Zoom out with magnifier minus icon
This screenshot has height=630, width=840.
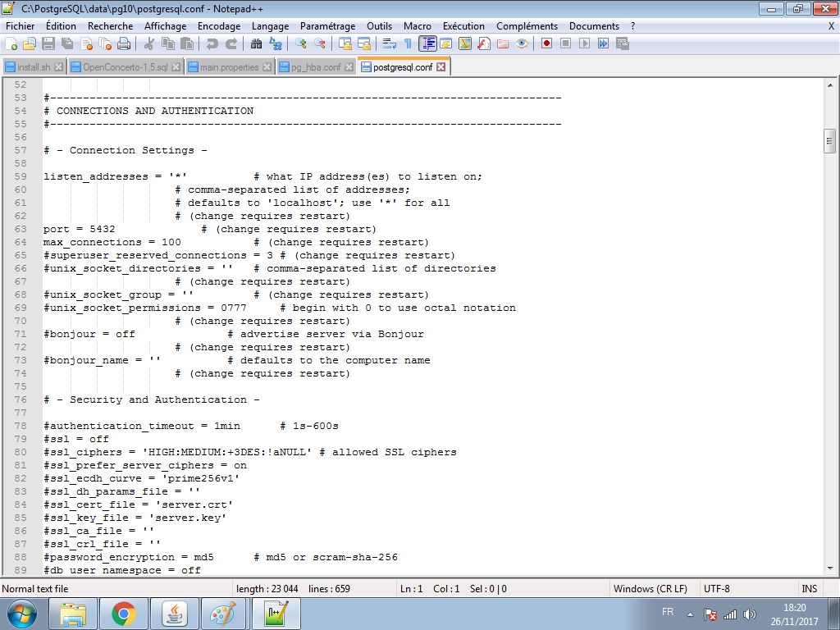pos(319,44)
